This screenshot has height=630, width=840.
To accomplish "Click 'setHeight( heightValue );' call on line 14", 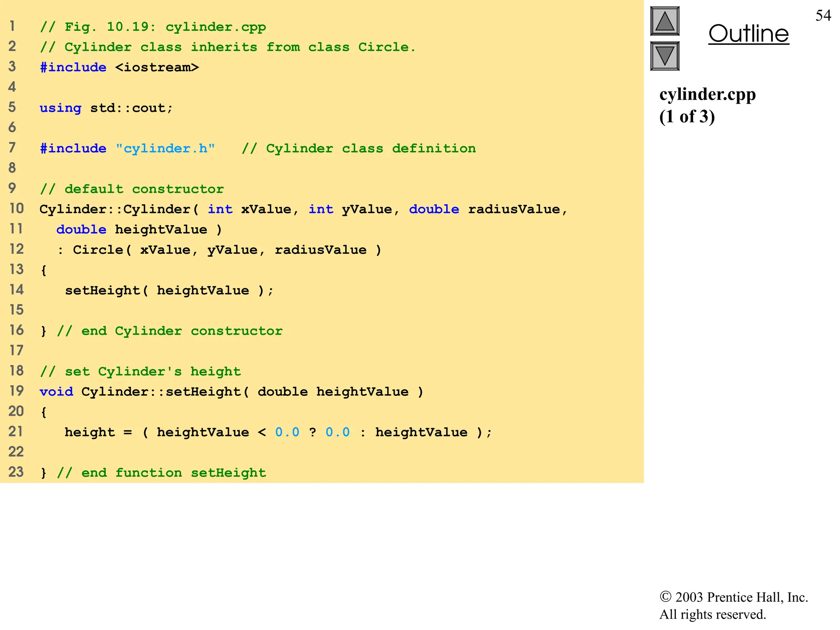I will point(169,290).
